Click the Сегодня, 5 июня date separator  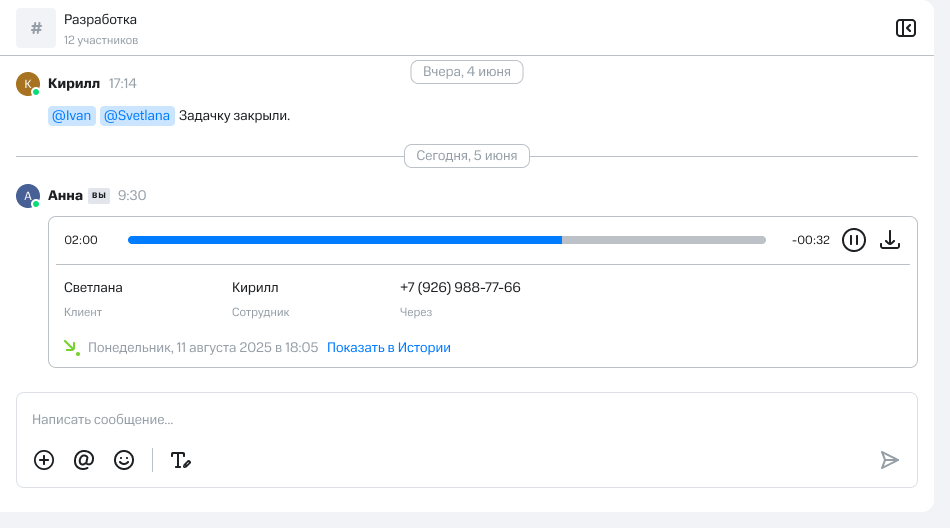(x=467, y=156)
